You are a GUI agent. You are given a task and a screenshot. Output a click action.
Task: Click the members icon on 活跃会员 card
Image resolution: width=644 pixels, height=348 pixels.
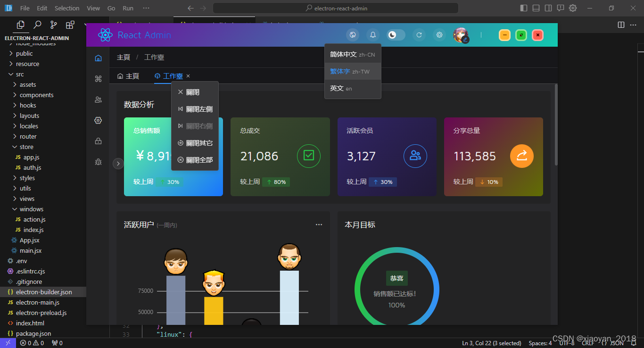coord(415,156)
